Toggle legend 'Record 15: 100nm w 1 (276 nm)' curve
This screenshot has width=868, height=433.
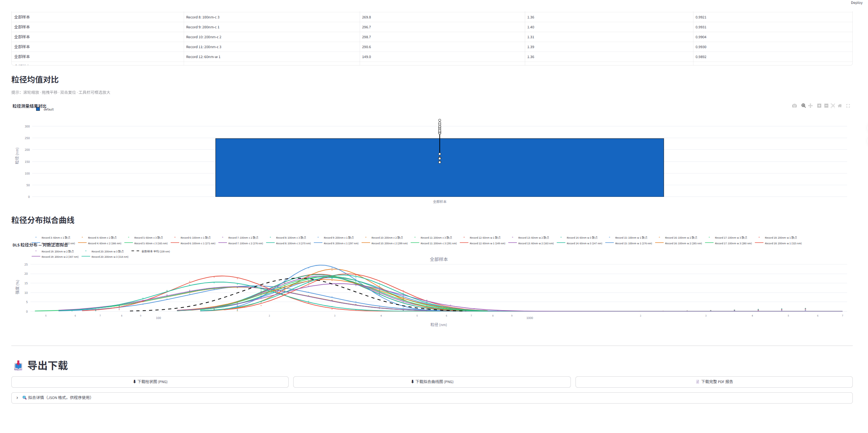(x=629, y=244)
